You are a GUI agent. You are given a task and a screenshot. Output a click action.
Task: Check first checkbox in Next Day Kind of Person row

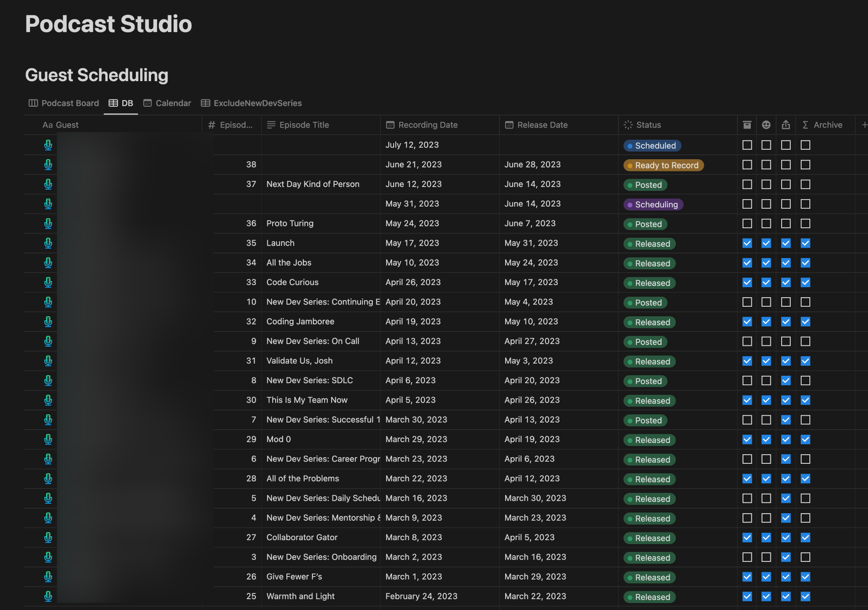(747, 184)
